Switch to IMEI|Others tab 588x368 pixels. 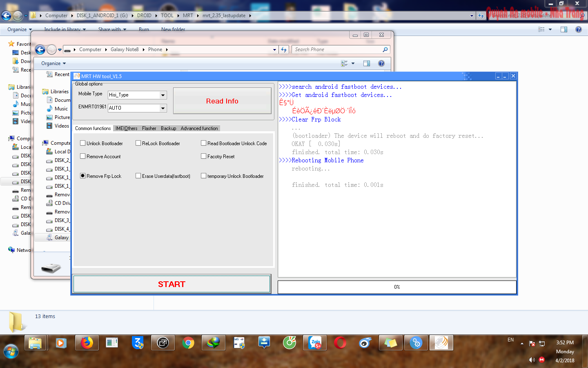[x=126, y=128]
